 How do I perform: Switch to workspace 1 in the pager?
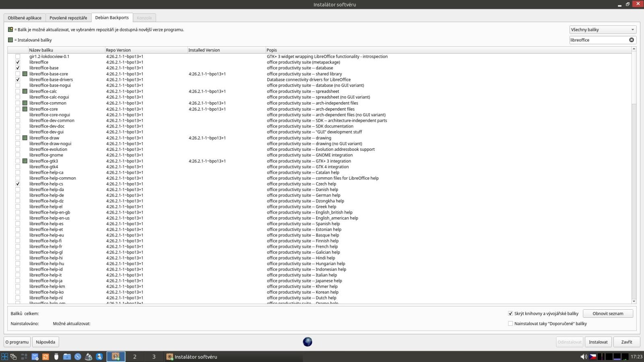116,357
